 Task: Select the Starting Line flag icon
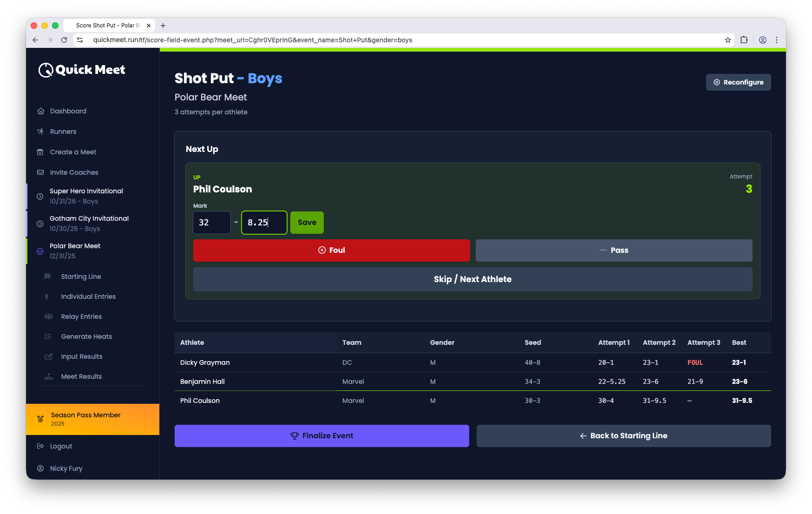tap(47, 277)
